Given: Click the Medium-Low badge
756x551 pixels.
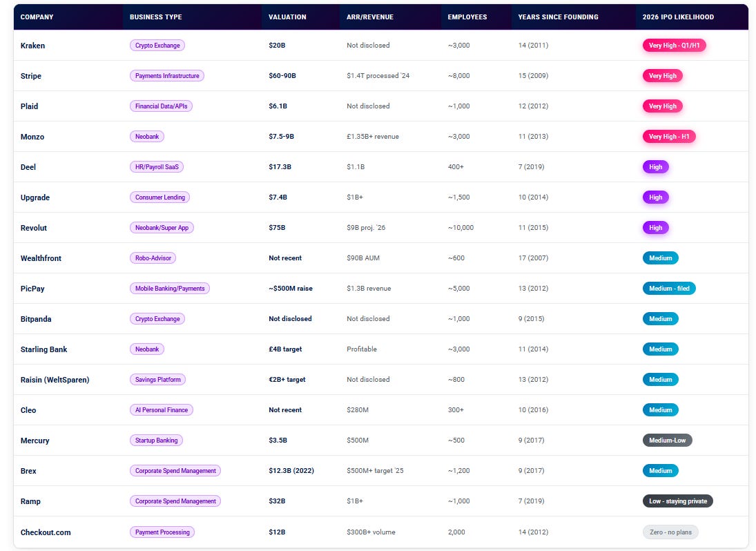Looking at the screenshot, I should (668, 440).
